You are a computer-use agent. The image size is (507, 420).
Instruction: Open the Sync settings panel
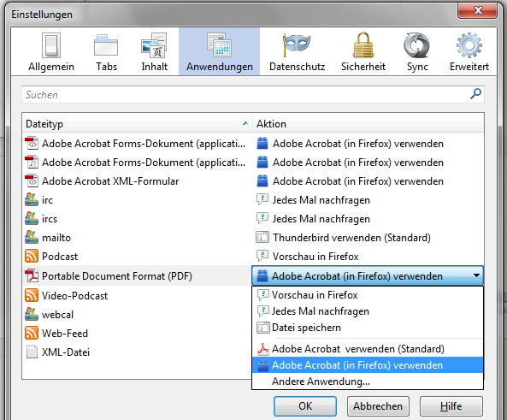(417, 52)
